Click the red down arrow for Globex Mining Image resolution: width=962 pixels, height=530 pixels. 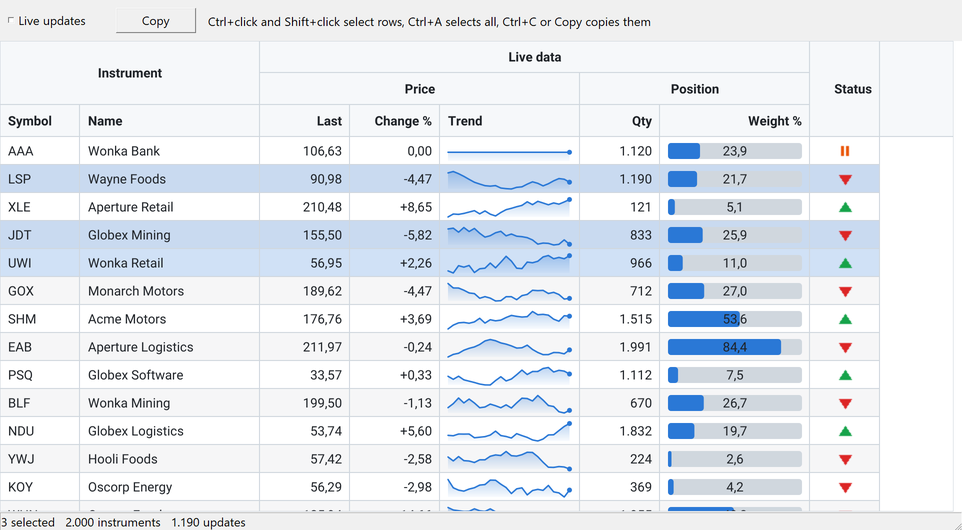[x=845, y=236]
